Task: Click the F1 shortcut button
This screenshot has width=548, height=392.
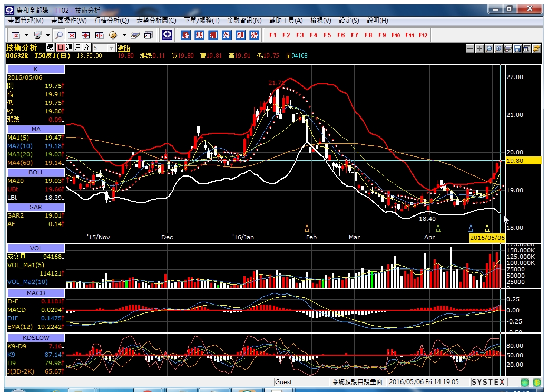Action: point(273,35)
